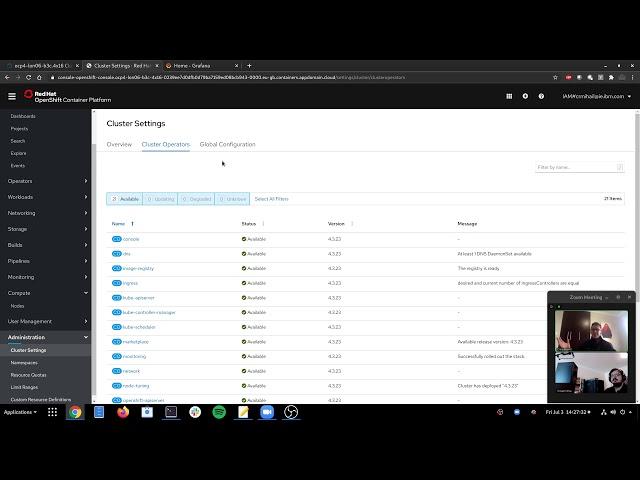Toggle the Degraded filter
Screen dimensions: 640x480
point(196,199)
